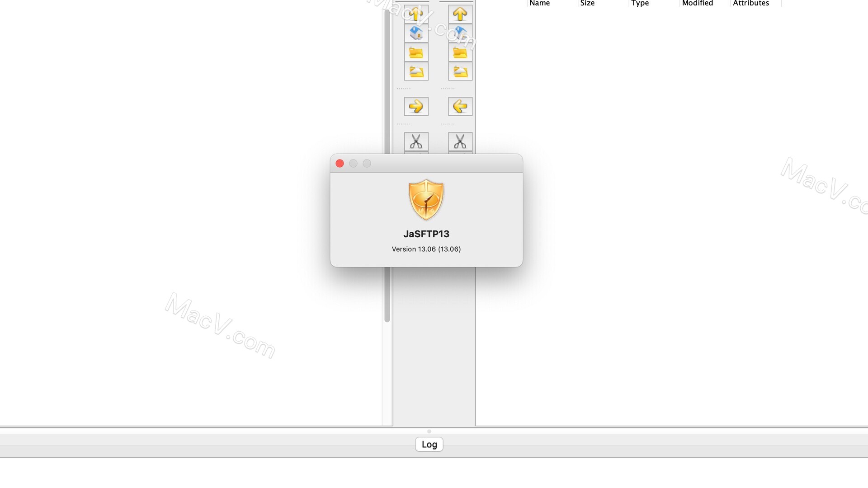The image size is (868, 488).
Task: Select the open folder icon right panel
Action: tap(460, 71)
